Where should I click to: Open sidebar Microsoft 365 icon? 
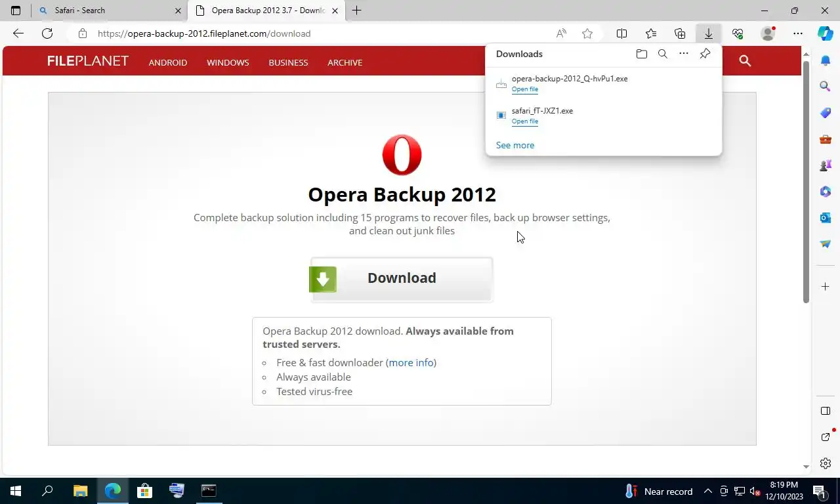point(826,192)
